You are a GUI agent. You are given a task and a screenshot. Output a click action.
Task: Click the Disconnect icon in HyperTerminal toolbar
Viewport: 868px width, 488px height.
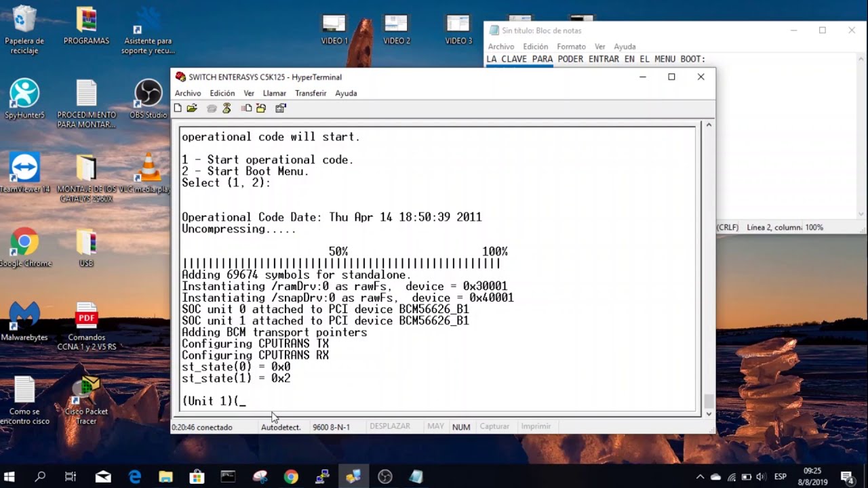pos(226,108)
